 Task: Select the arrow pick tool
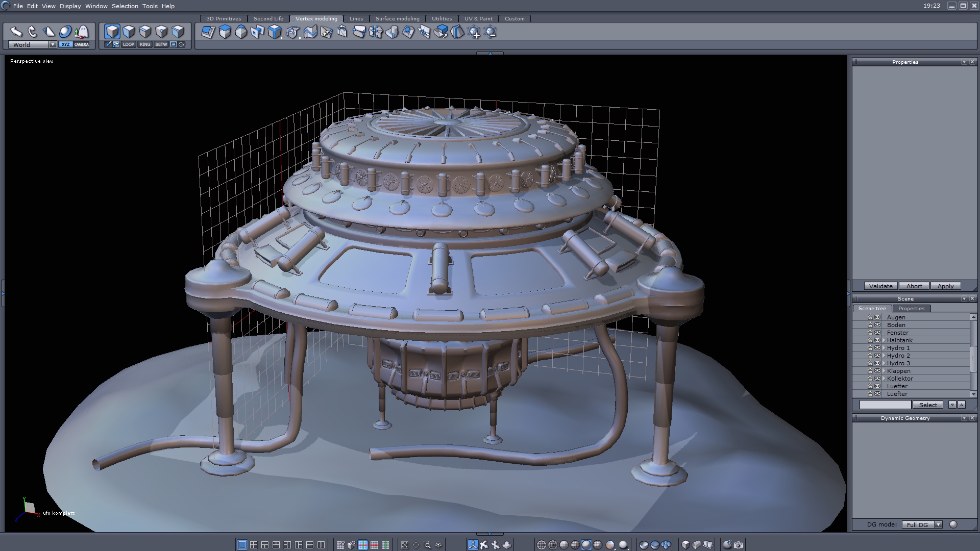[x=16, y=32]
